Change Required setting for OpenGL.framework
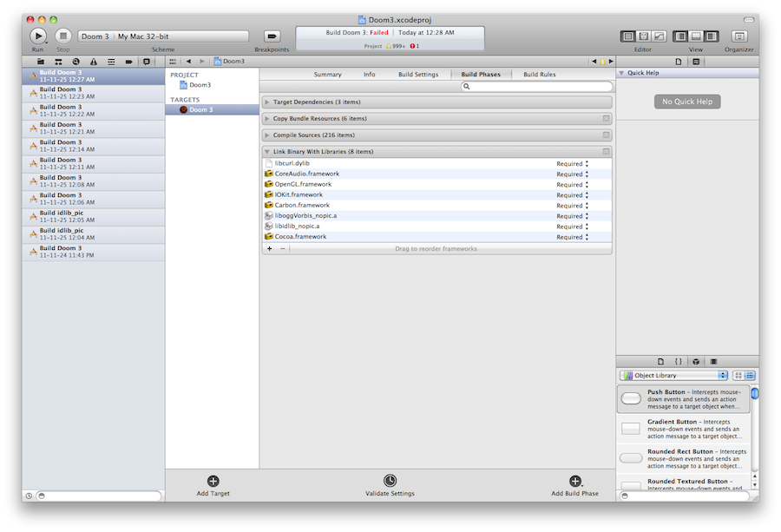Image resolution: width=781 pixels, height=532 pixels. click(573, 184)
